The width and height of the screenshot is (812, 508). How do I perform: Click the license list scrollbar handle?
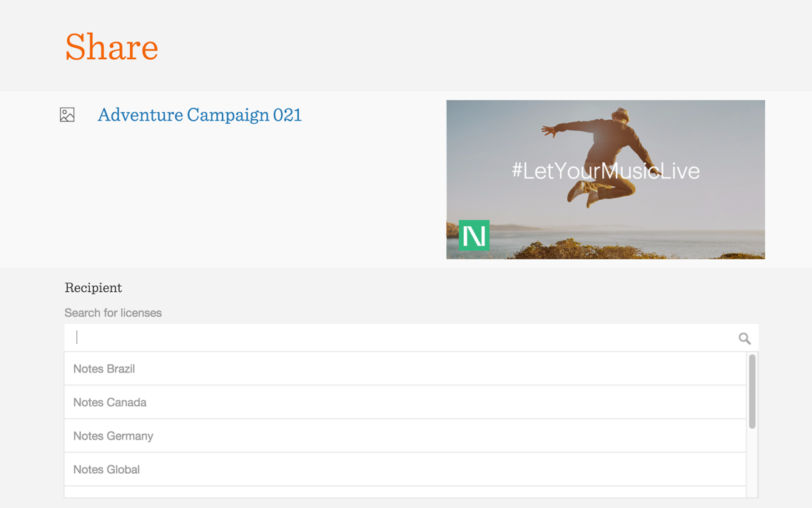(x=752, y=392)
